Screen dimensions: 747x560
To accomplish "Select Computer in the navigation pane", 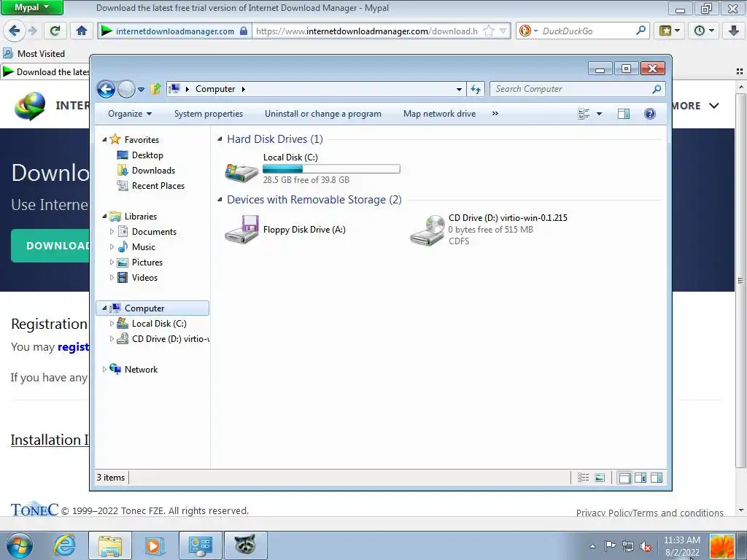I will point(152,308).
